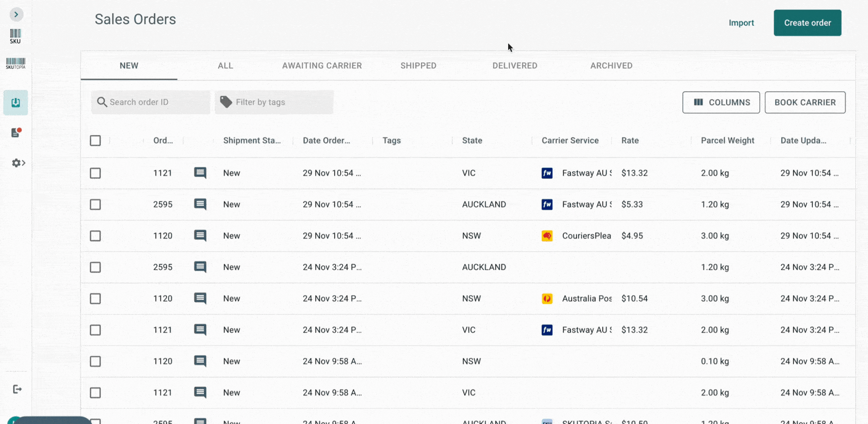Screen dimensions: 868x424
Task: Click Fastway carrier logo in 24 Nov 3:24 VIC row
Action: point(547,330)
